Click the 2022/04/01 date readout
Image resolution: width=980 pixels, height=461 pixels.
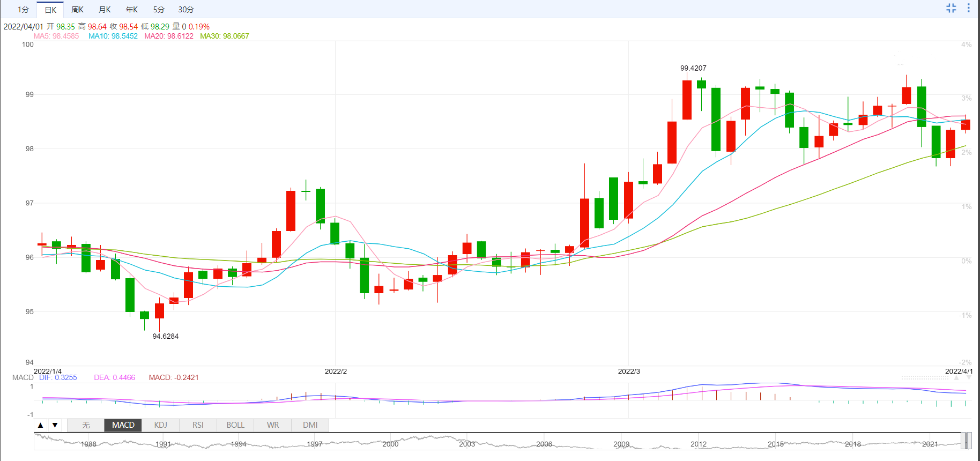click(x=23, y=26)
